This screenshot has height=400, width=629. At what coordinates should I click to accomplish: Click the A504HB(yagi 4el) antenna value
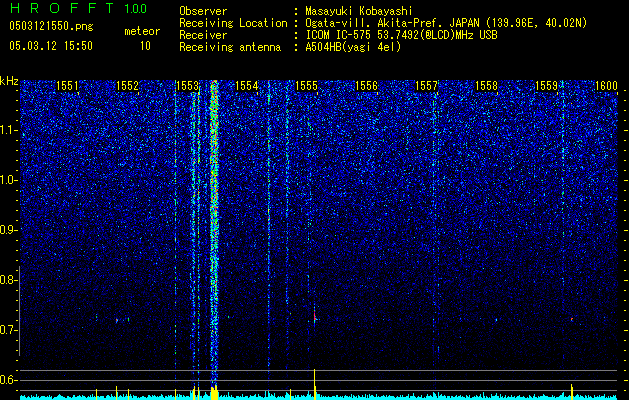[x=353, y=47]
